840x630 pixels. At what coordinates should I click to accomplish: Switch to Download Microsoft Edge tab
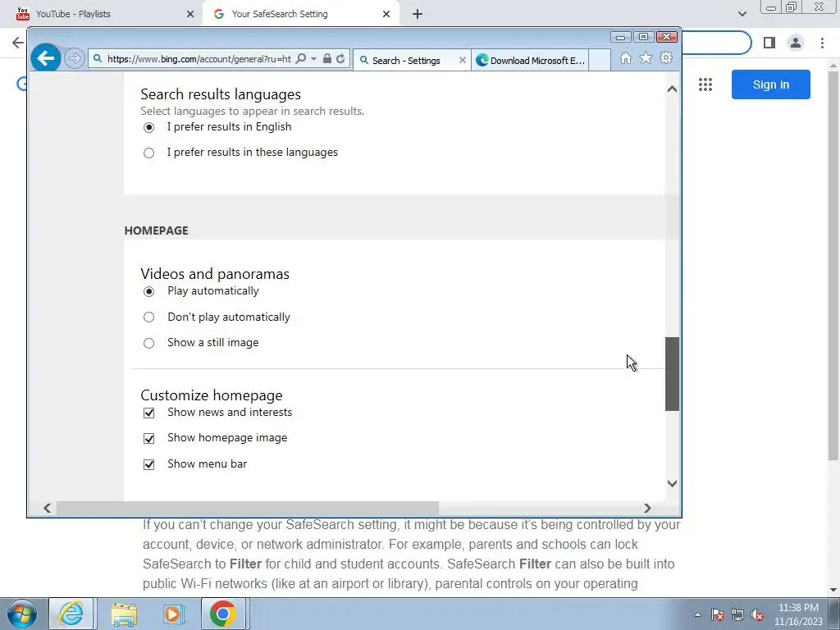click(x=531, y=60)
